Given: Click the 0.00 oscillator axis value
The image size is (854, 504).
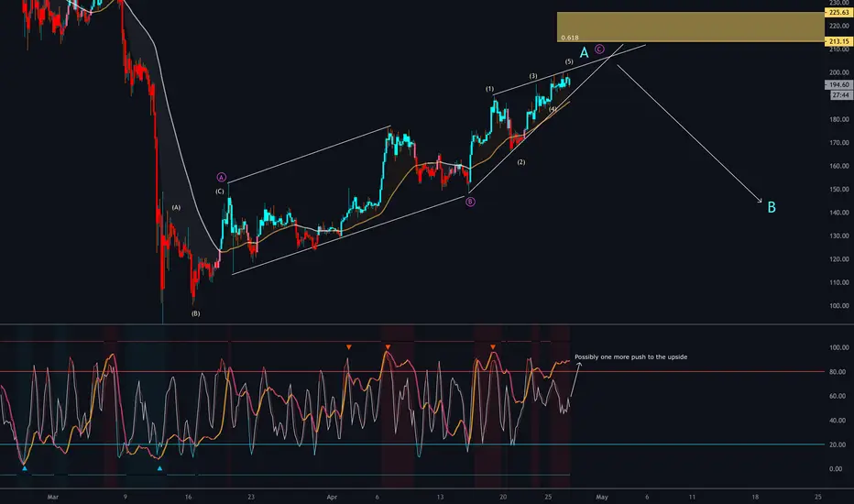Looking at the screenshot, I should coord(837,469).
